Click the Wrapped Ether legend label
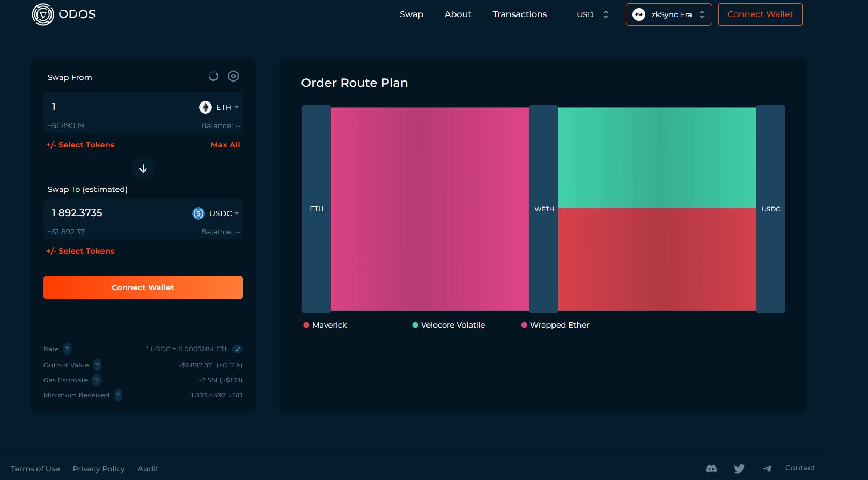 (560, 325)
